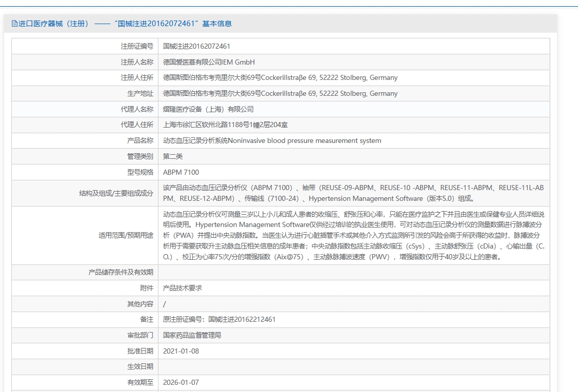Select agent address 上海市徐汇区钦州北路1188号
The height and width of the screenshot is (392, 578).
tap(225, 125)
